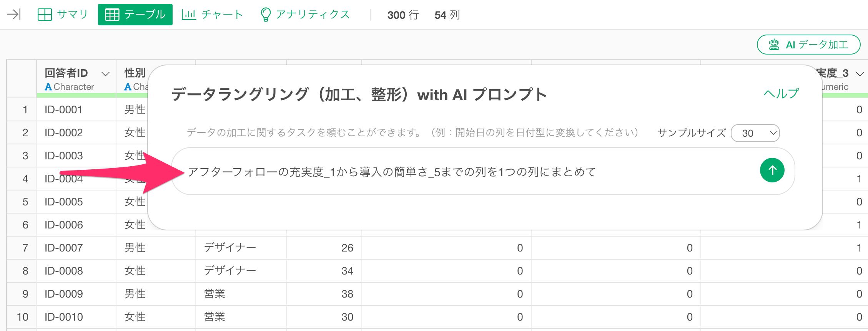Open the 回答者ID column dropdown menu
The width and height of the screenshot is (868, 331).
coord(105,73)
